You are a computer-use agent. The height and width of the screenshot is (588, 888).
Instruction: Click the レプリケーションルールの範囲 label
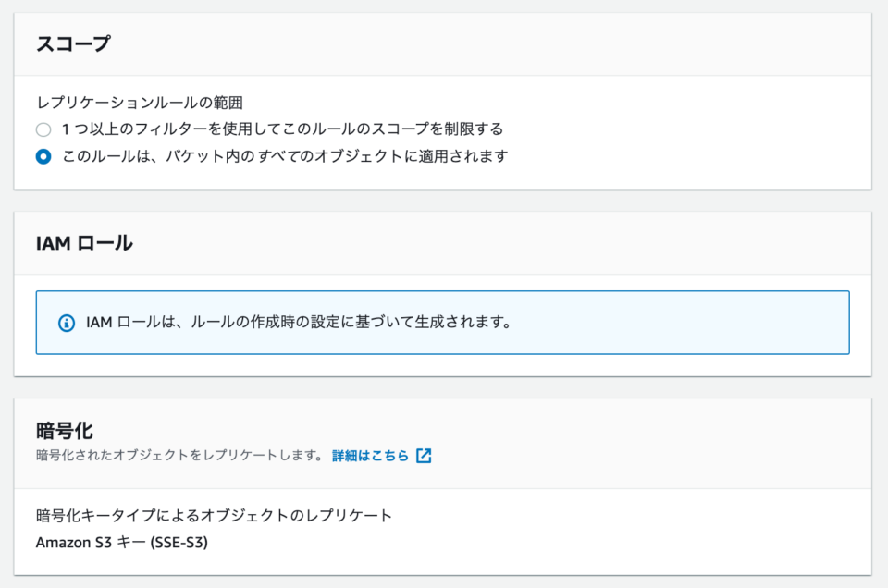point(140,103)
